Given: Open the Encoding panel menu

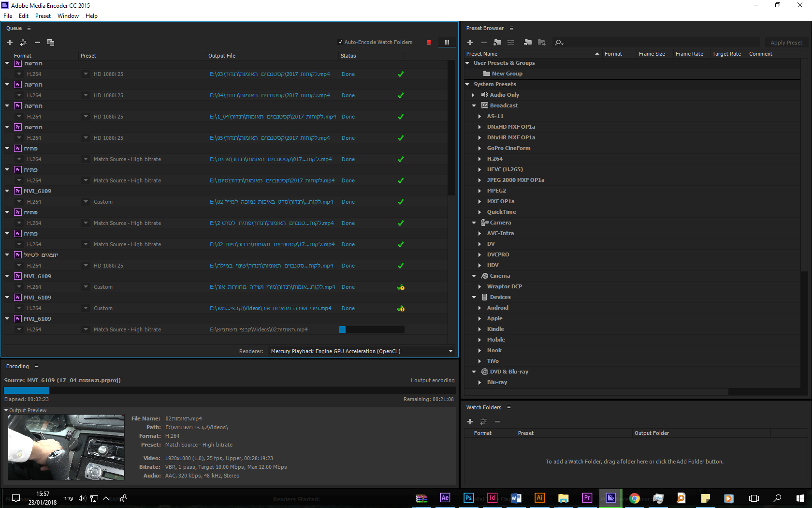Looking at the screenshot, I should click(37, 367).
